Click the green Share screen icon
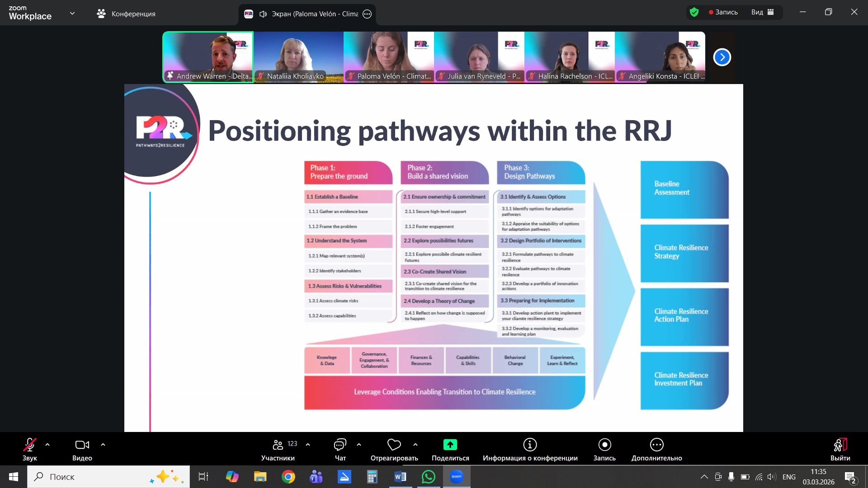 pyautogui.click(x=450, y=445)
